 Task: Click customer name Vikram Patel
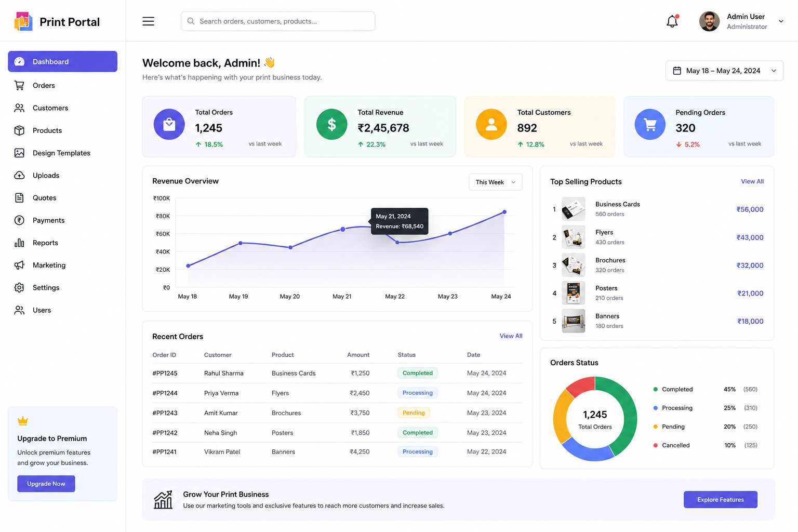point(222,452)
